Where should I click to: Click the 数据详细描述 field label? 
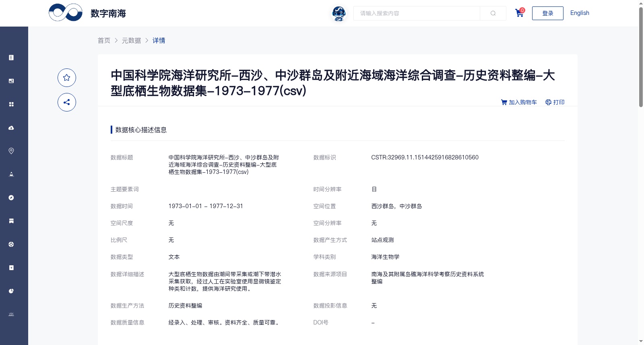click(x=128, y=274)
